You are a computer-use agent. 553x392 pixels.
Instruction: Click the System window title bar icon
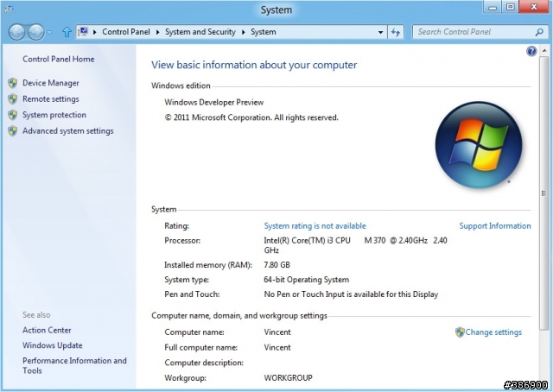pos(10,9)
